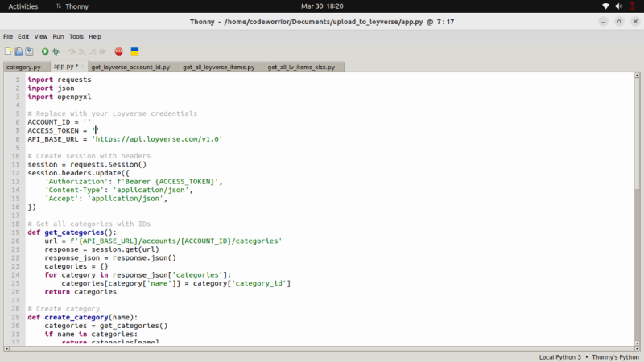644x362 pixels.
Task: Click the 'Accept' header line
Action: [x=106, y=199]
